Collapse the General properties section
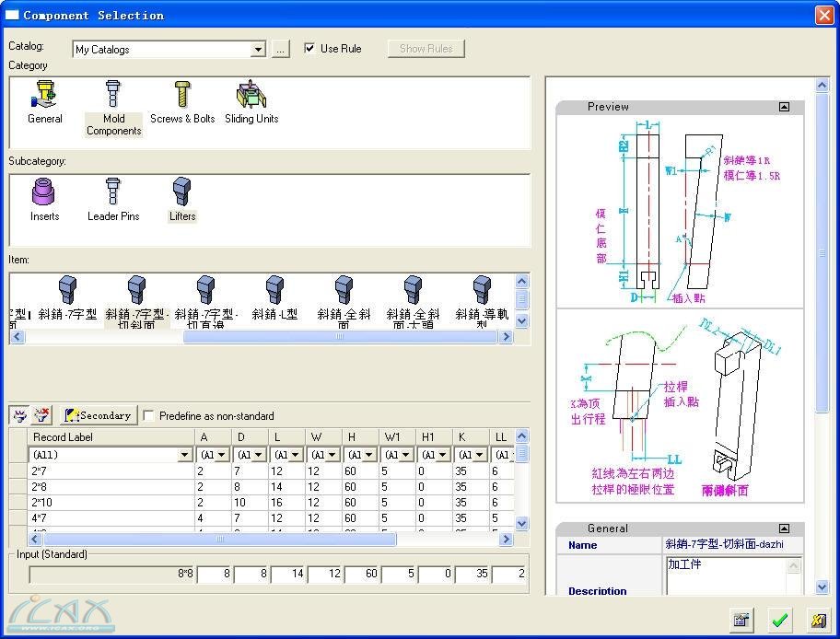840x639 pixels. (x=784, y=529)
